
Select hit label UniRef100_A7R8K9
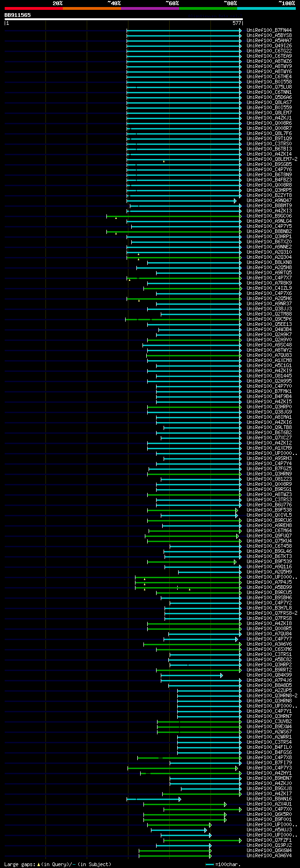(x=269, y=283)
